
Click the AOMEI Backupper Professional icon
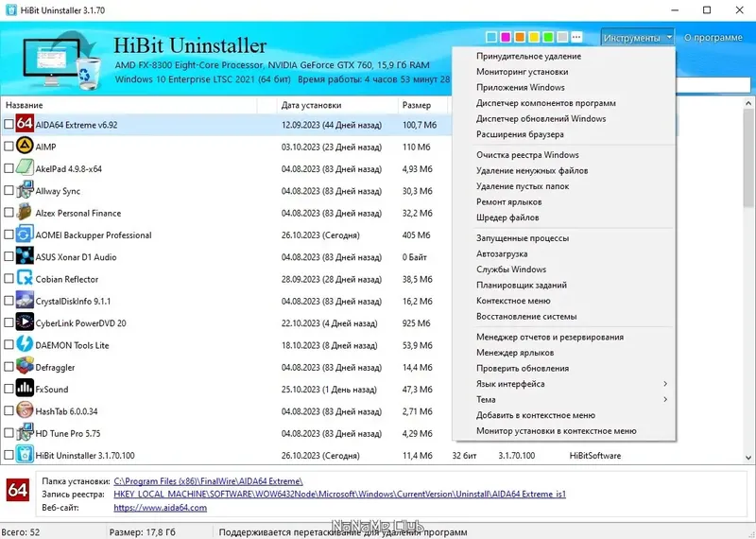pyautogui.click(x=25, y=234)
